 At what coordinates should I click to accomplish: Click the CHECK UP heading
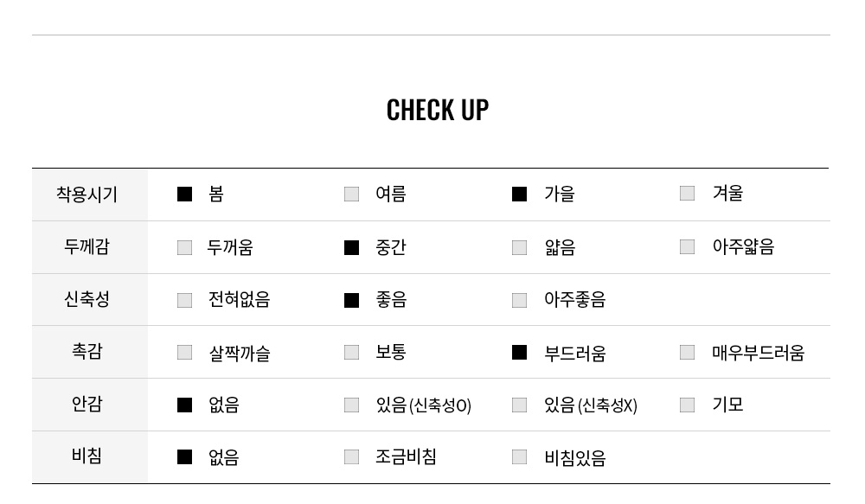point(438,110)
